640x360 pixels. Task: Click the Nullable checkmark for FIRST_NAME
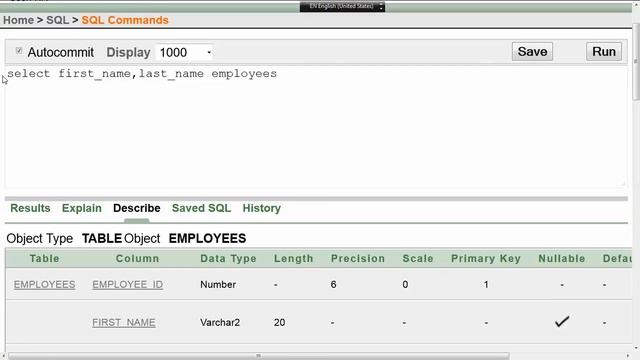(562, 322)
